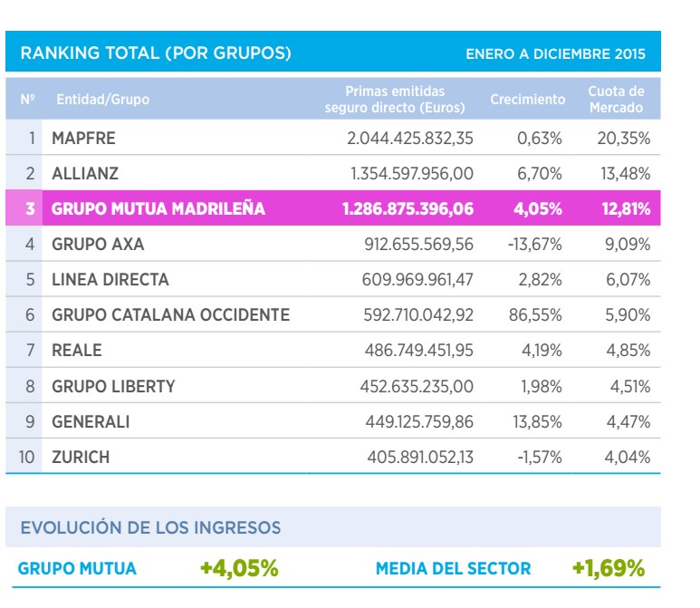
Task: Click the Entidad/Grupo column header
Action: (x=103, y=99)
